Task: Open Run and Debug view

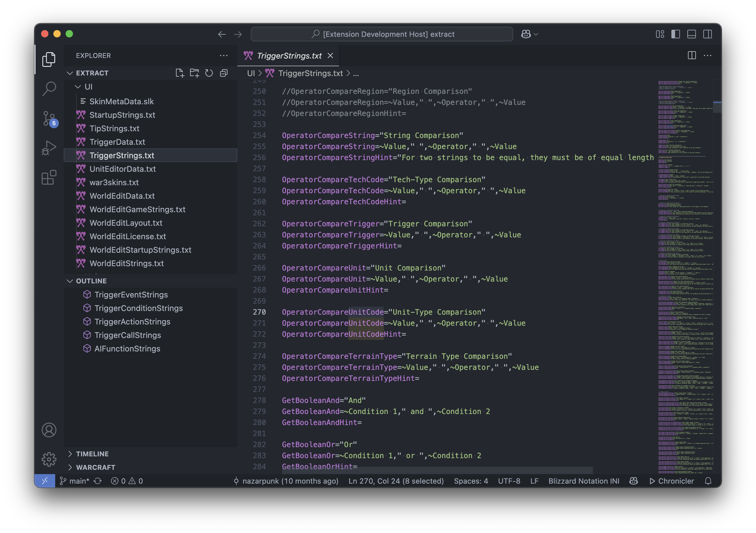Action: (49, 148)
